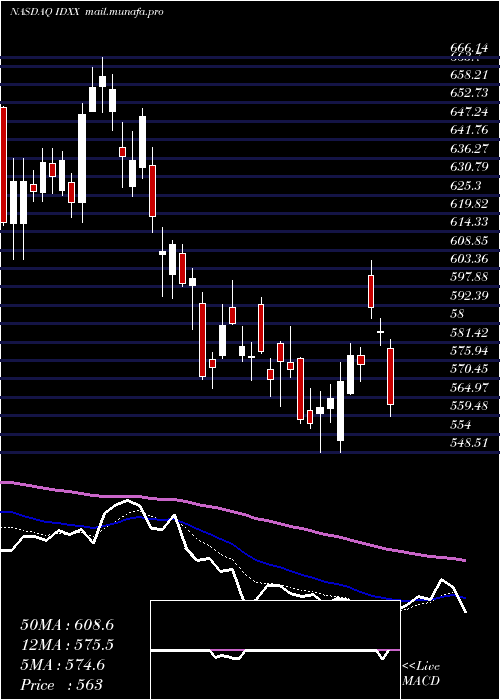
Task: Select the 636.27 price axis label
Action: [469, 148]
